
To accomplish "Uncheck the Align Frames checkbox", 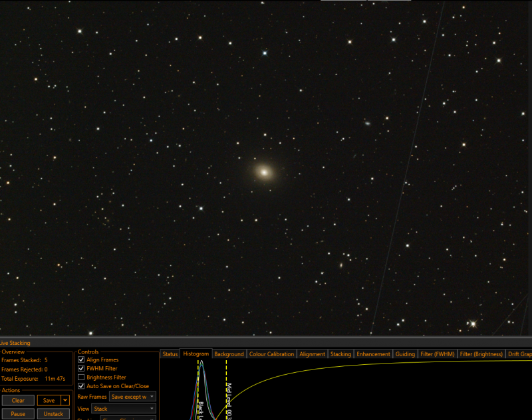I will [81, 360].
